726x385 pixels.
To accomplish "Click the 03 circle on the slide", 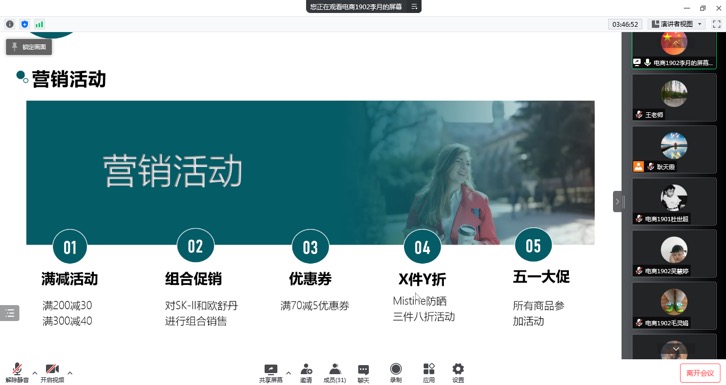I will tap(310, 247).
